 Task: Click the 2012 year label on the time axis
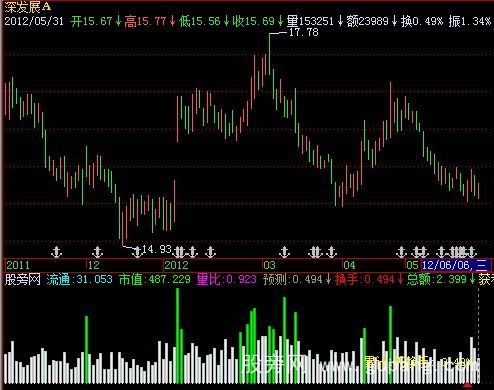click(x=177, y=265)
